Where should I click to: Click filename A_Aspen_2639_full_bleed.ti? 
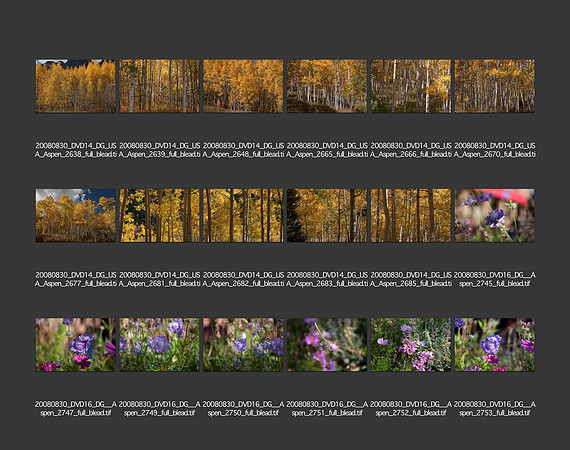tap(160, 154)
